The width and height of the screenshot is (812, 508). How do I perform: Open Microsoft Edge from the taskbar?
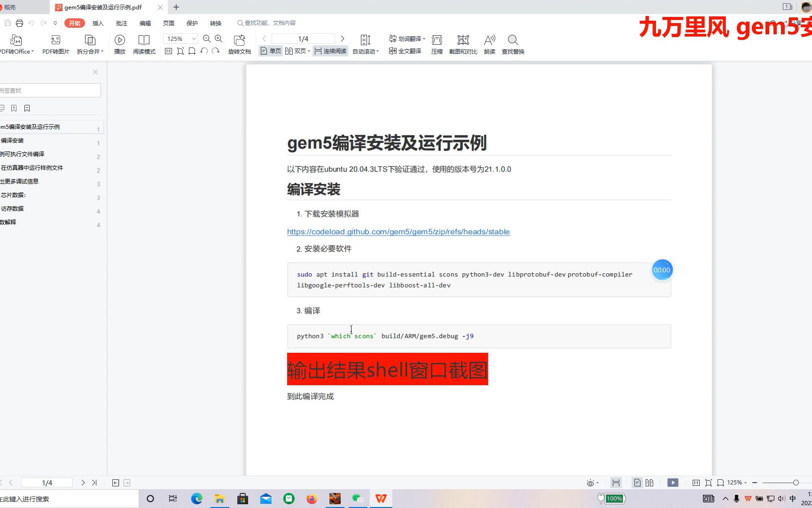click(x=196, y=499)
